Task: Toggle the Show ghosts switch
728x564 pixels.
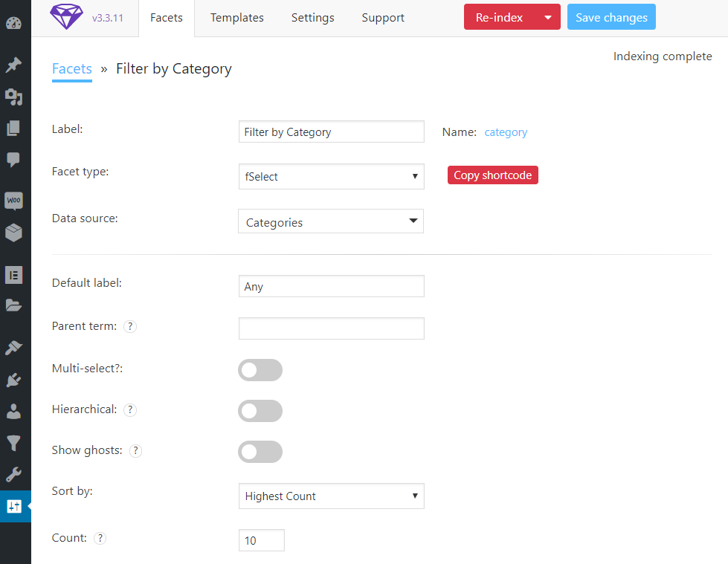Action: (x=260, y=452)
